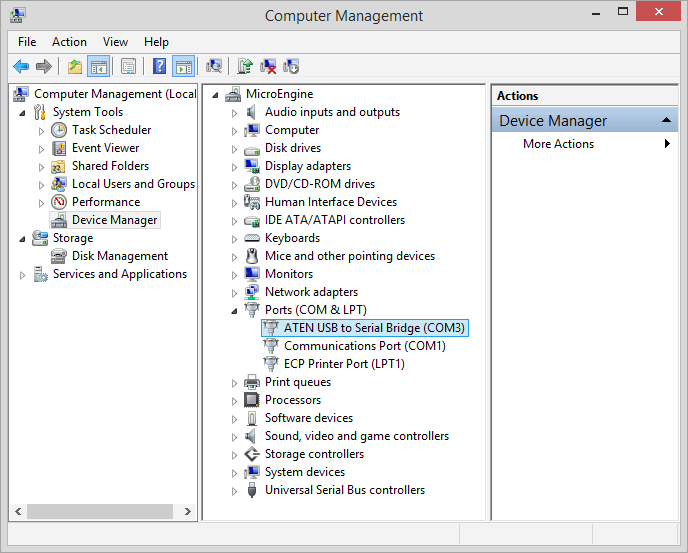Click the Task Scheduler clock icon
Screen dimensions: 688x553
point(59,130)
